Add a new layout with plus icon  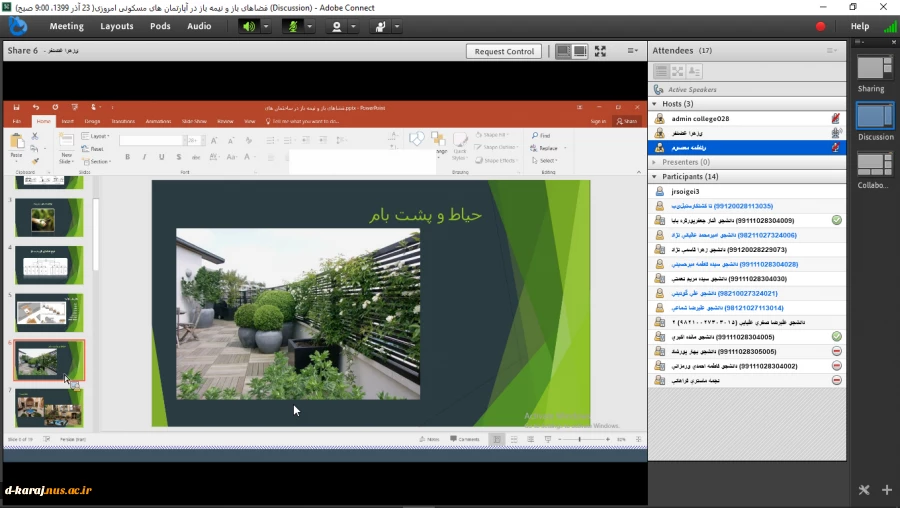(887, 490)
